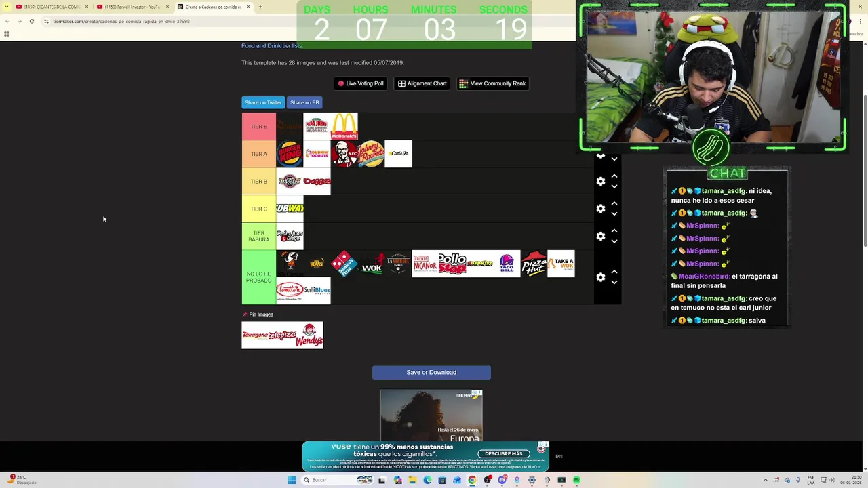The height and width of the screenshot is (488, 868).
Task: Select the Create a Cadenas de comida tab
Action: tap(213, 7)
